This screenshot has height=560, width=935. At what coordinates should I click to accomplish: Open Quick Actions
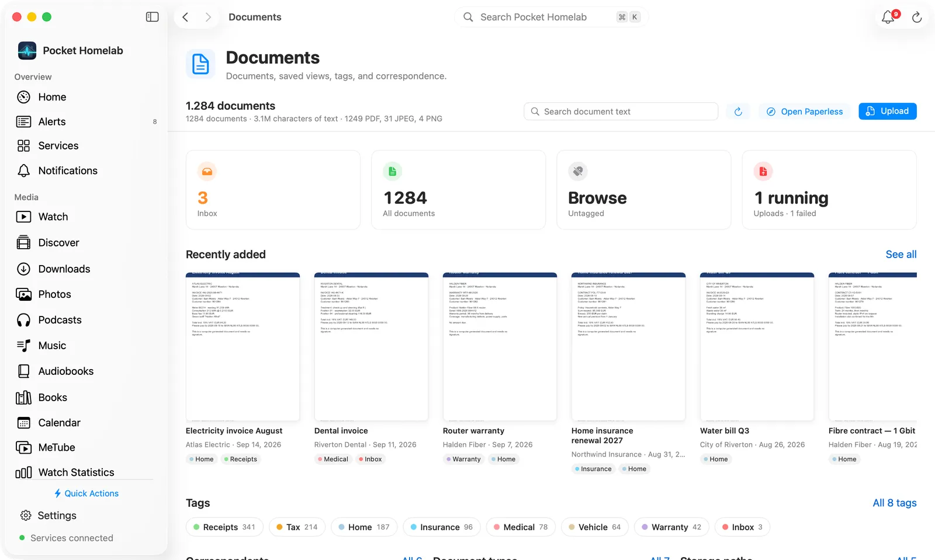tap(86, 493)
